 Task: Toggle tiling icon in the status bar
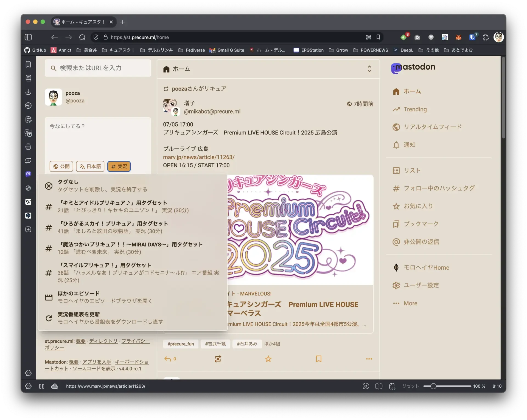pyautogui.click(x=379, y=386)
